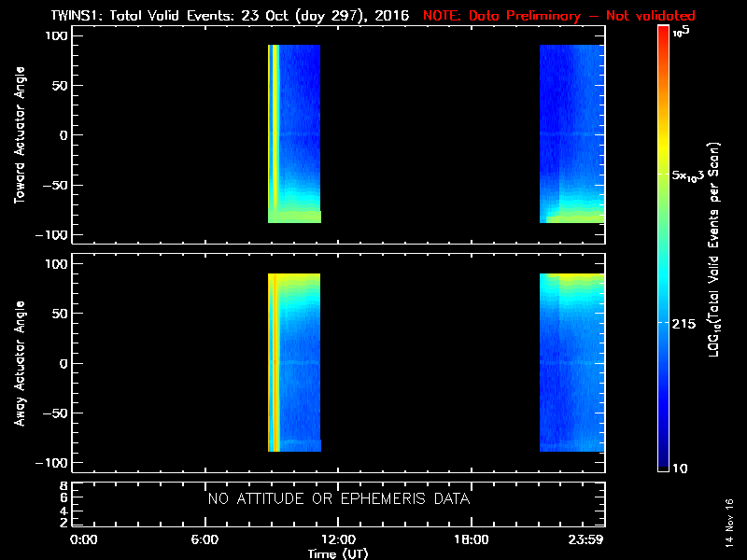The width and height of the screenshot is (747, 560).
Task: Click the "5x10^3" color bar label
Action: [x=687, y=175]
